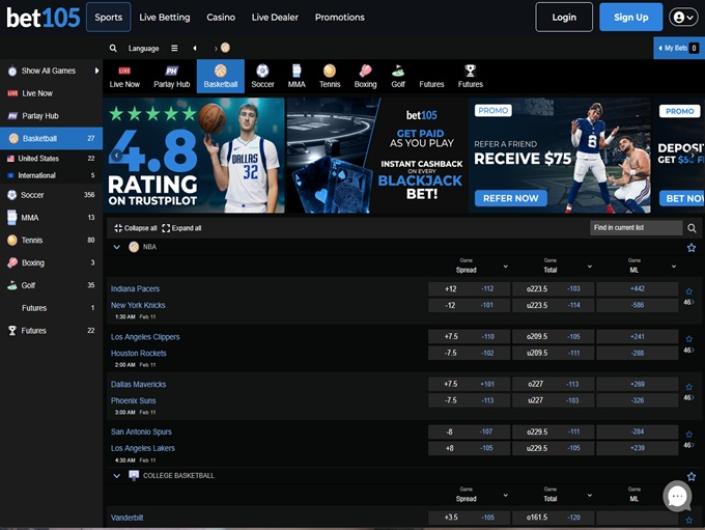Favorite the NBA league with star
705x530 pixels.
pyautogui.click(x=691, y=247)
